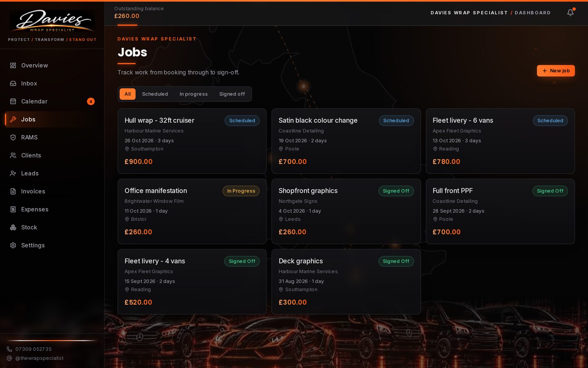Open the notifications bell
Image resolution: width=588 pixels, height=368 pixels.
click(570, 13)
